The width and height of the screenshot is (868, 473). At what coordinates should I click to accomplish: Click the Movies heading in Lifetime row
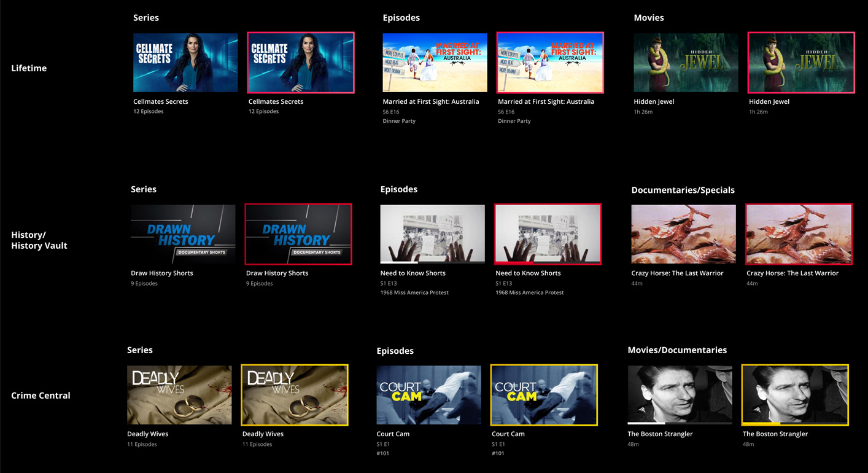click(x=649, y=18)
